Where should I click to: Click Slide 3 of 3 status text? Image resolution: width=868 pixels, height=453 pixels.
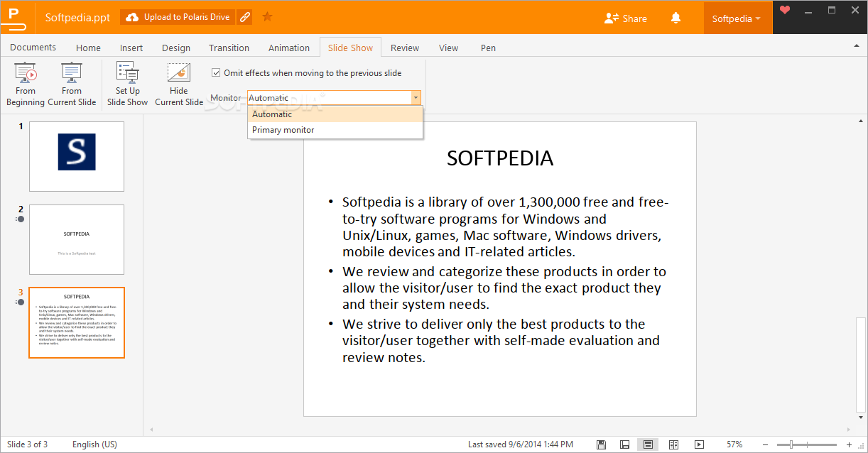(28, 444)
